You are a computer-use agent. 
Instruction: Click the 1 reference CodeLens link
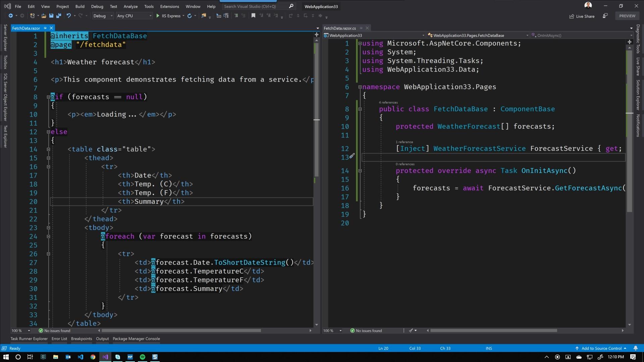(404, 142)
